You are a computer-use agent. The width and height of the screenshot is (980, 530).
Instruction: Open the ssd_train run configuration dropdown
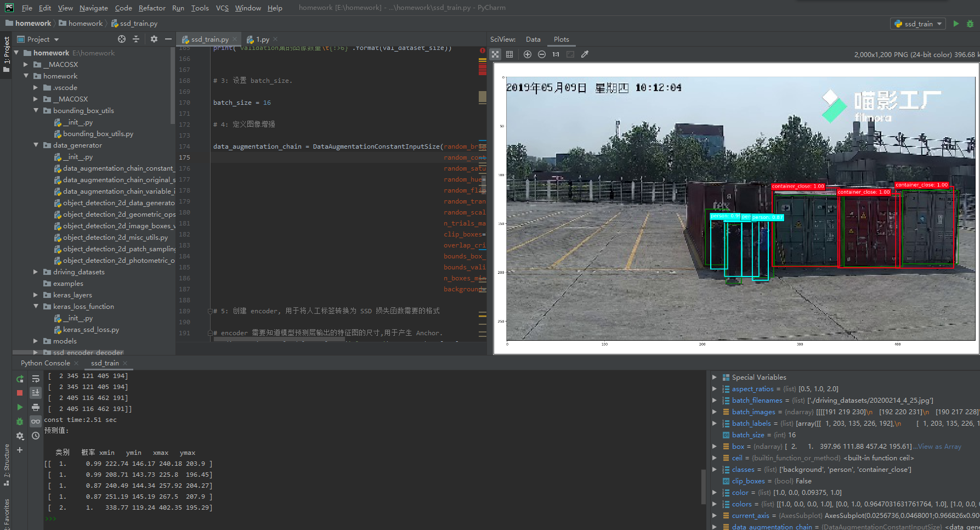tap(917, 24)
